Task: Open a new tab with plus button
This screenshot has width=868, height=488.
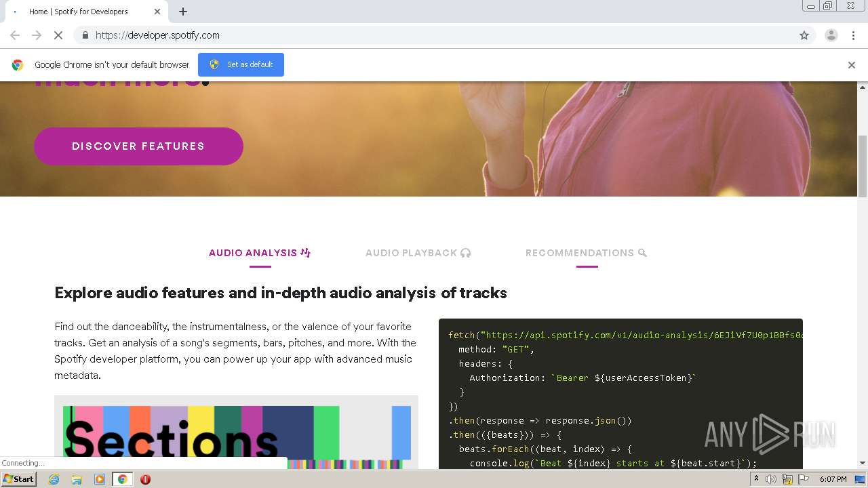Action: point(183,12)
